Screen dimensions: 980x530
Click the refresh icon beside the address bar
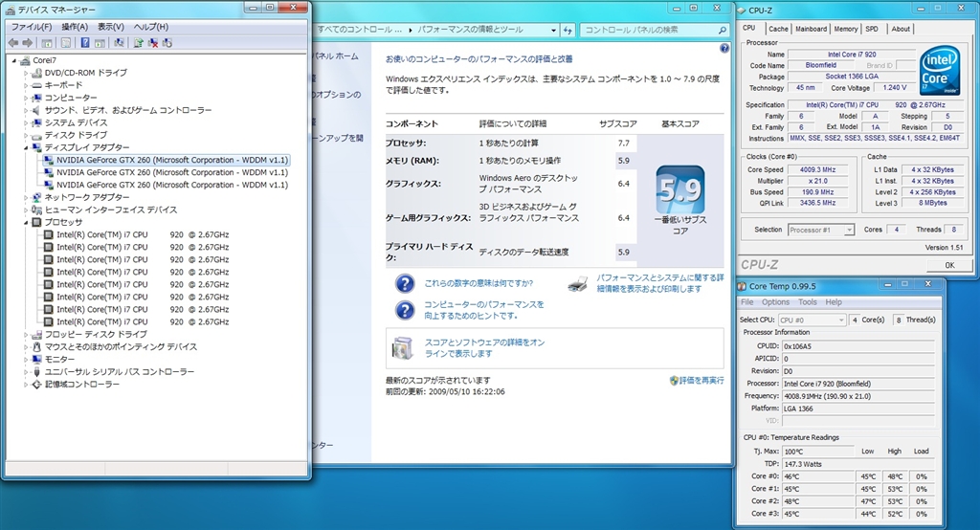568,30
